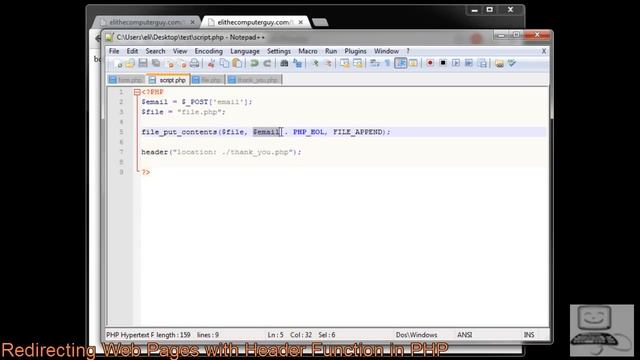Click PHP_EOL constant in code
640x360 pixels.
[309, 132]
